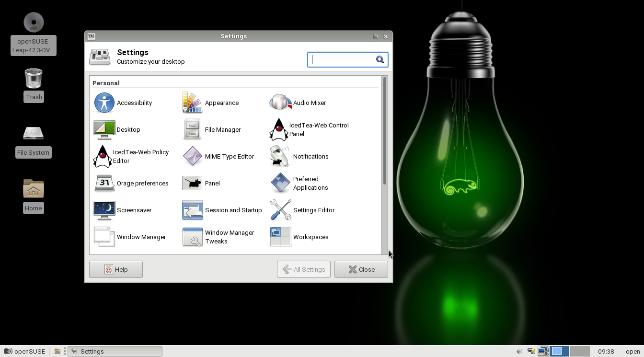Open the Accessibility settings icon
644x357 pixels.
[104, 103]
